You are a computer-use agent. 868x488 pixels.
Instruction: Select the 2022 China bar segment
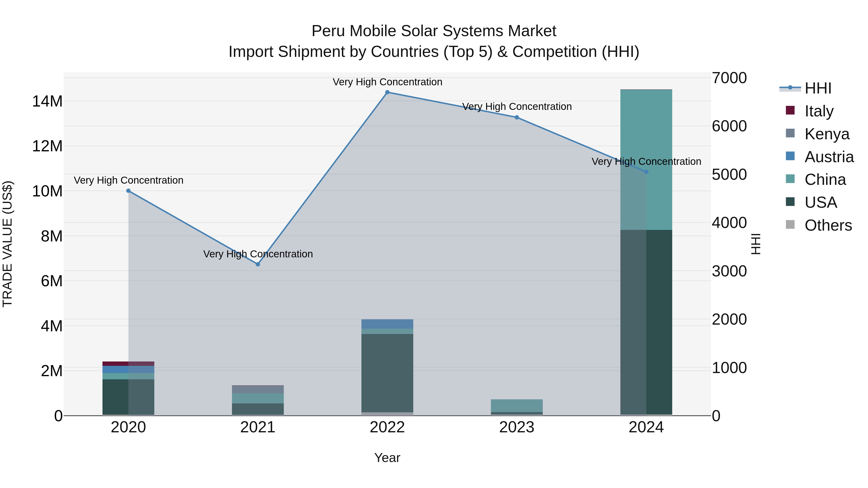387,331
